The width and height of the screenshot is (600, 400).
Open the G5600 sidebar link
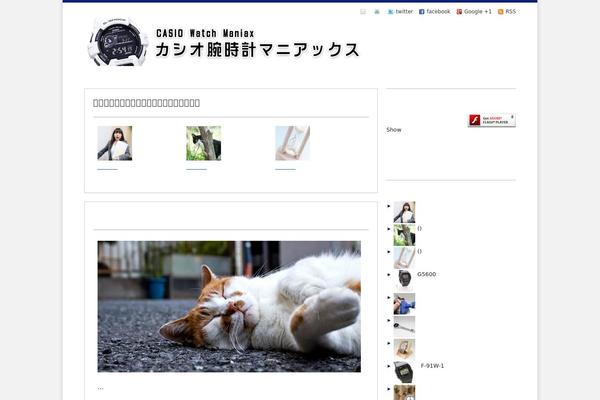[426, 274]
